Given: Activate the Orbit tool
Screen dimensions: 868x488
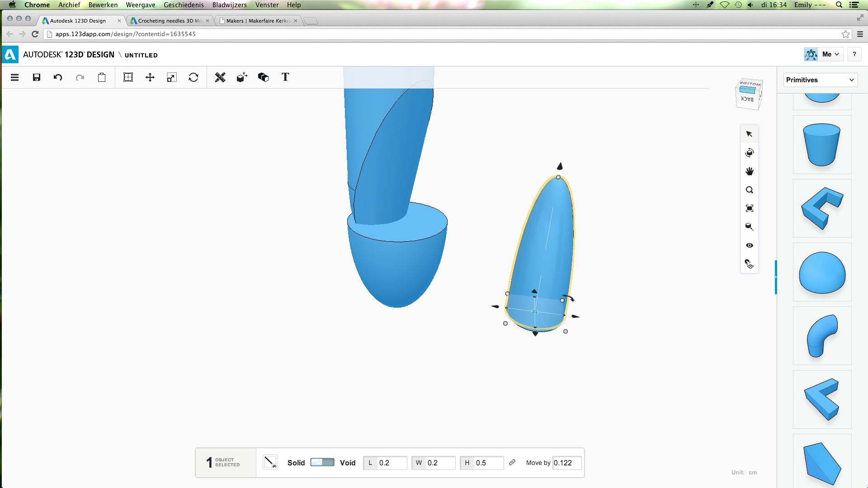Looking at the screenshot, I should tap(749, 153).
